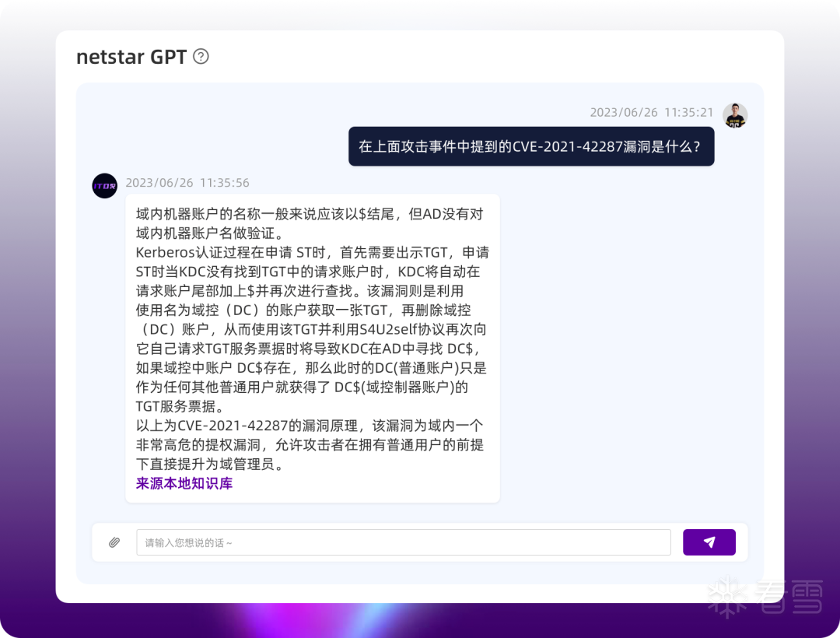840x638 pixels.
Task: Click user timestamp 2023/06/26 11:35:21
Action: click(652, 113)
